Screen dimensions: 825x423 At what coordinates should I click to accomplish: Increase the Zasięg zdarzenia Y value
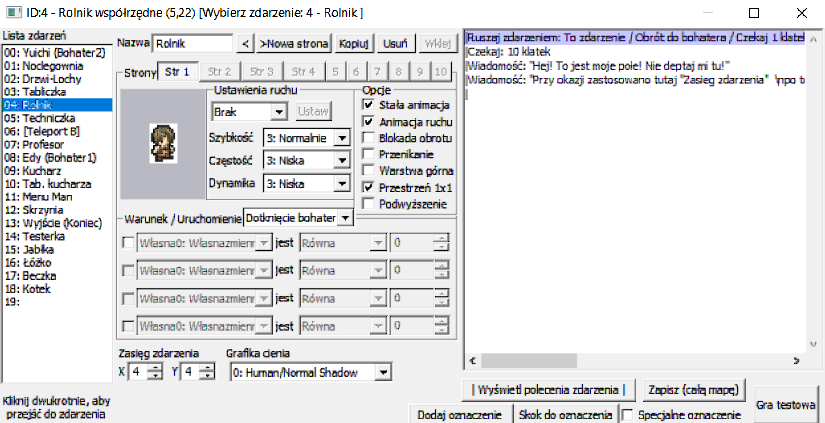tap(207, 367)
